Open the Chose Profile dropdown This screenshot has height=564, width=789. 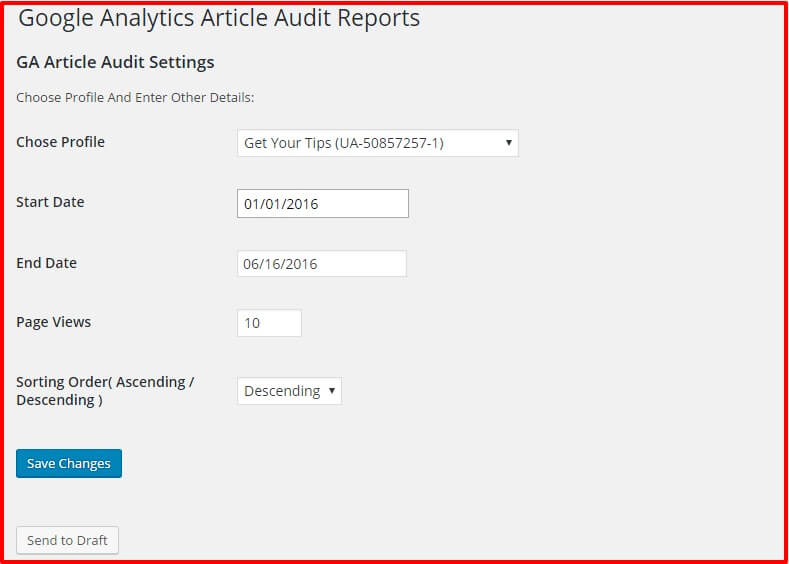(378, 143)
